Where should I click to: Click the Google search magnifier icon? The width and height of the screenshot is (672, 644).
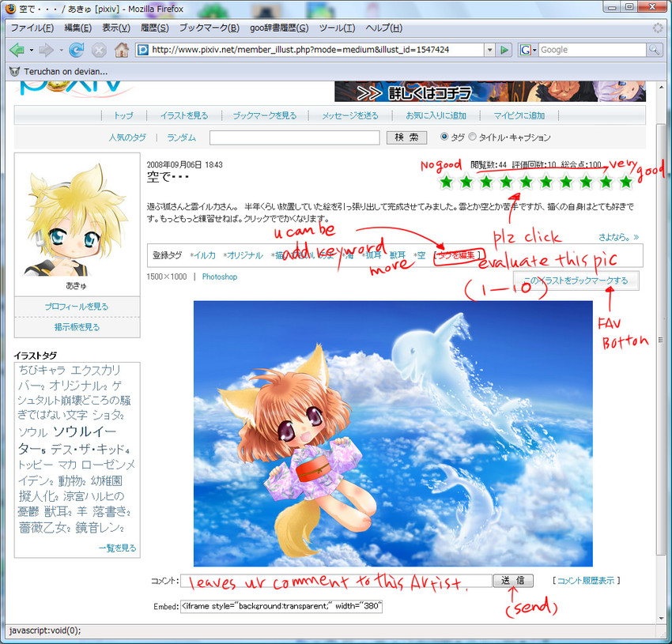[x=654, y=50]
